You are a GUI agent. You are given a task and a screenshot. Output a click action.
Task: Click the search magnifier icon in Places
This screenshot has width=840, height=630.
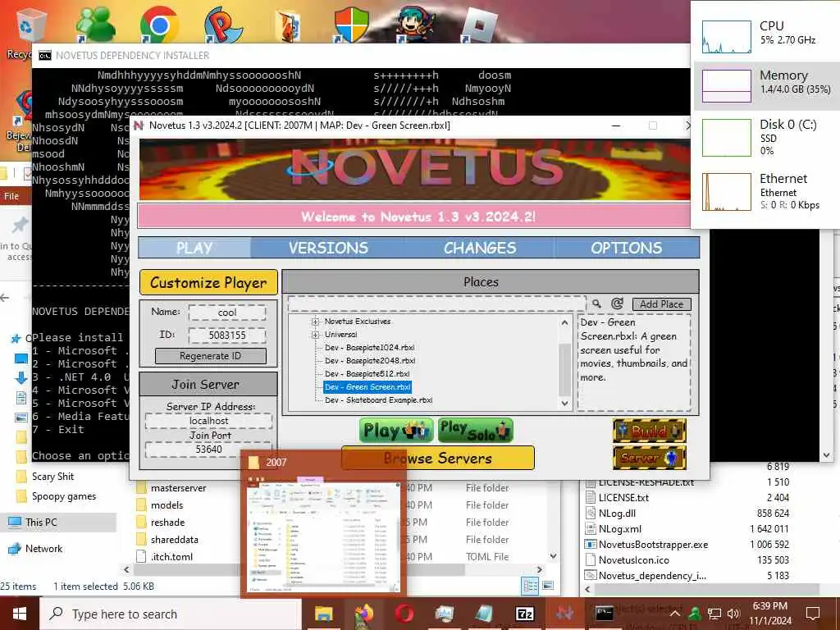coord(597,304)
